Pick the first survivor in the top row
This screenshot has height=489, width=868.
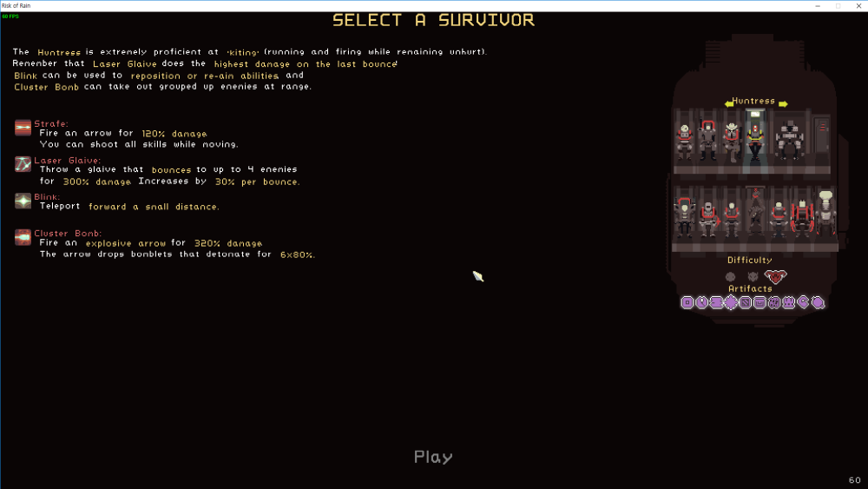(x=685, y=141)
